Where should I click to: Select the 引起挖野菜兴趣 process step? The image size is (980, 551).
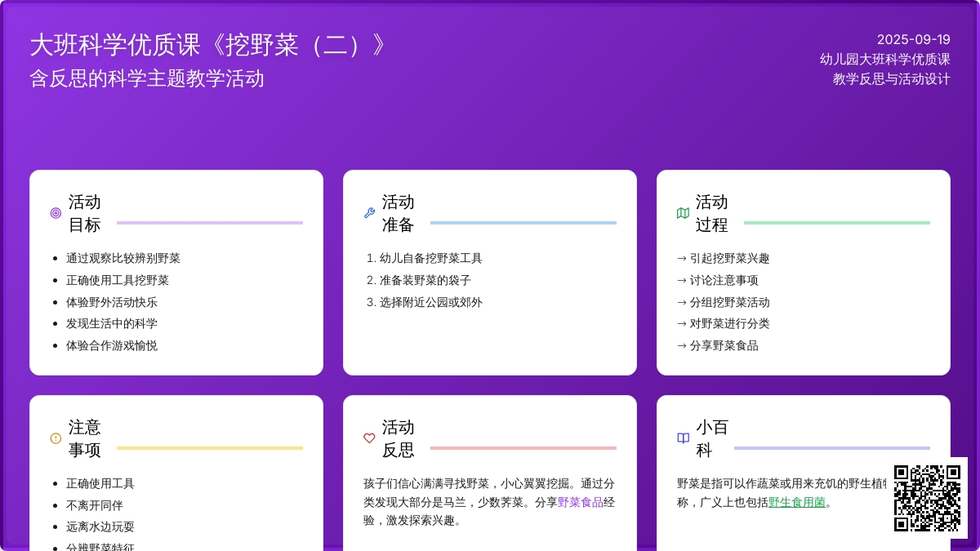point(728,259)
